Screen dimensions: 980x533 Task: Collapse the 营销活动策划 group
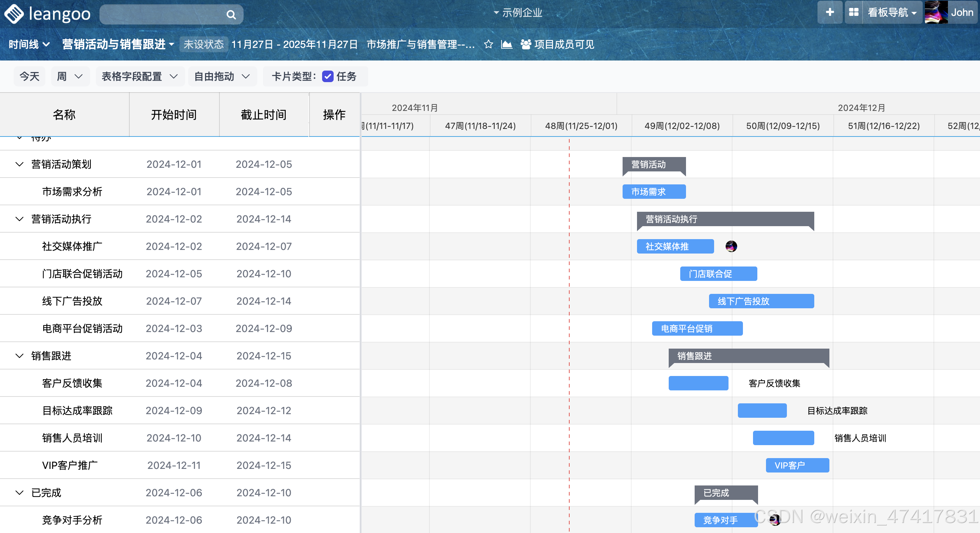point(19,164)
